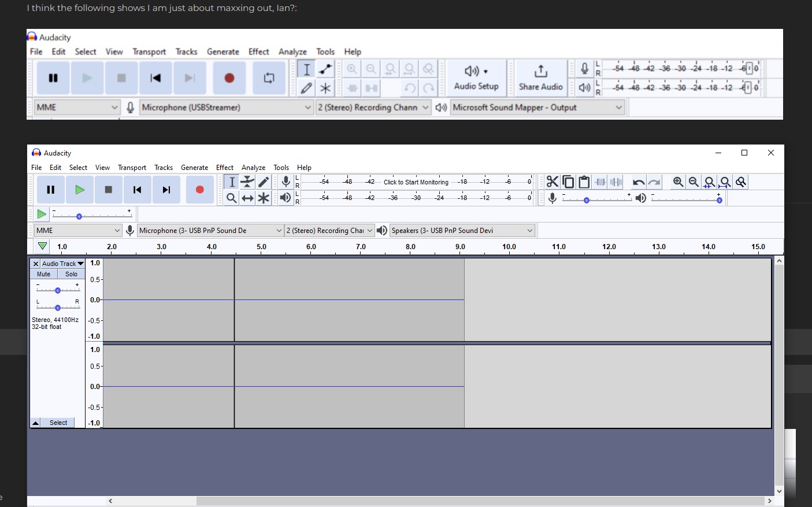The image size is (812, 507).
Task: Skip to End in the lower Audacity window
Action: coord(166,190)
